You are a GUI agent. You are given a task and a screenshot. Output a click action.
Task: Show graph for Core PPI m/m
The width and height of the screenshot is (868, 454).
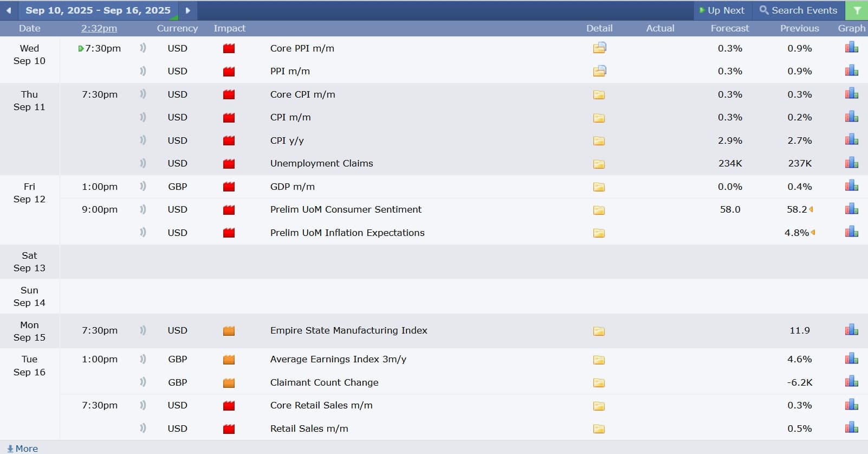[852, 48]
